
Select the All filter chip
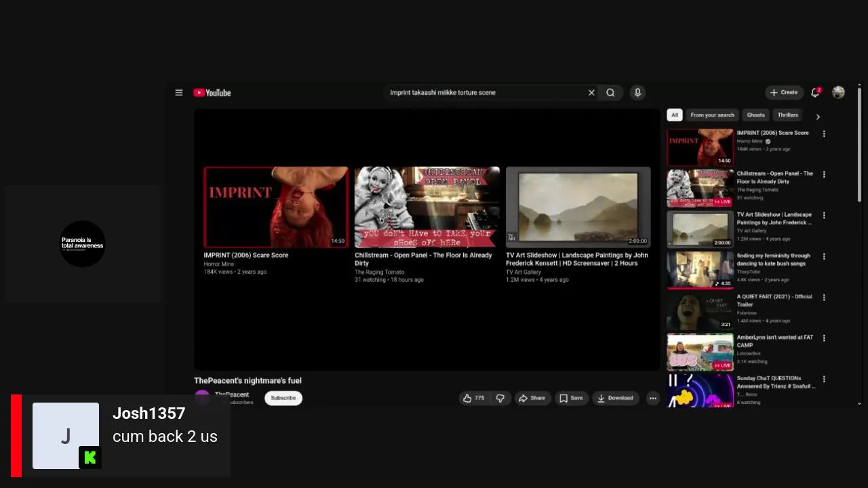coord(674,115)
